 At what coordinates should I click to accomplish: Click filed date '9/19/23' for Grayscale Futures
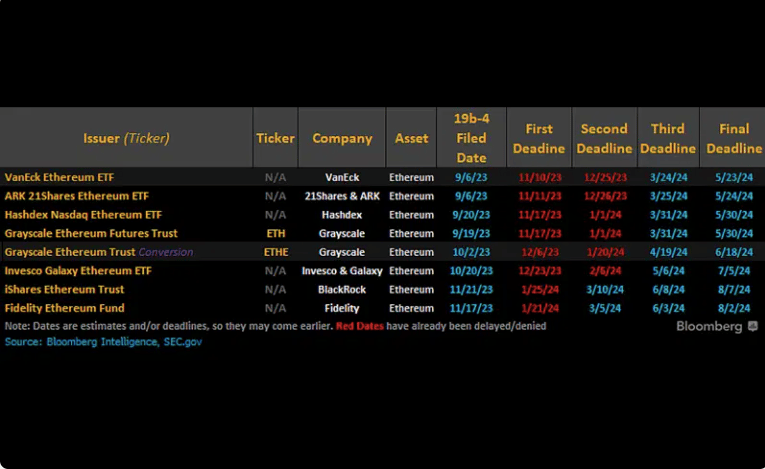point(471,233)
